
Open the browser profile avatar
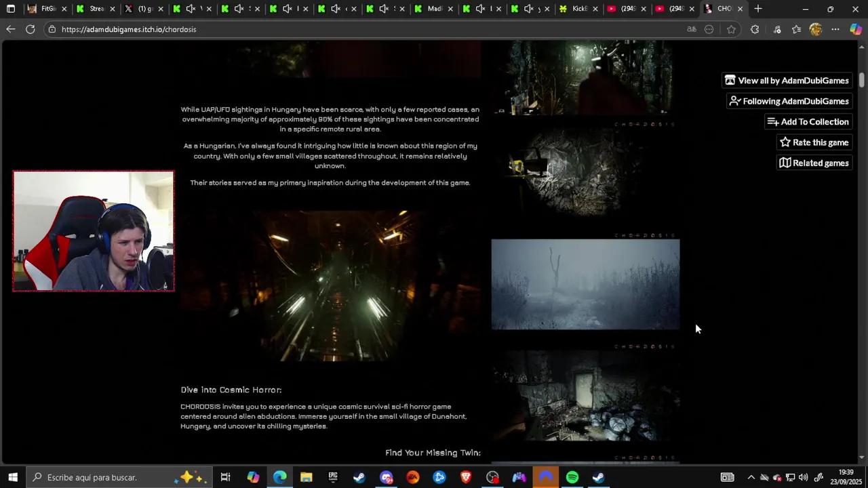coord(816,29)
